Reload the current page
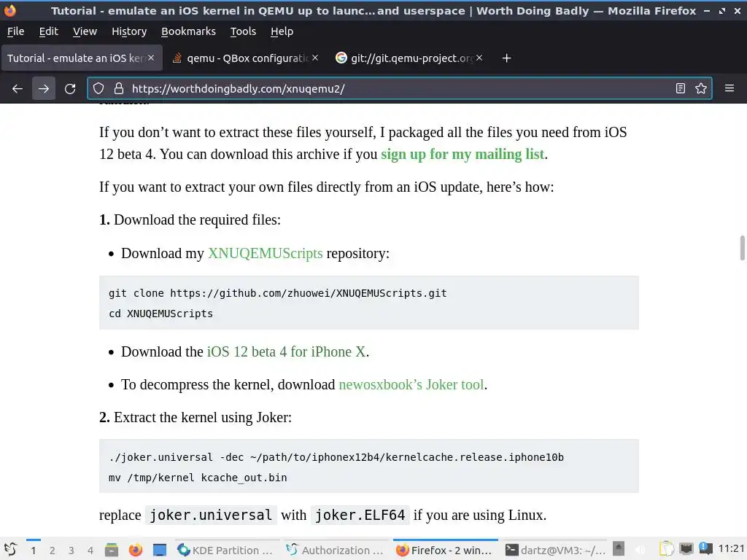 pyautogui.click(x=70, y=88)
